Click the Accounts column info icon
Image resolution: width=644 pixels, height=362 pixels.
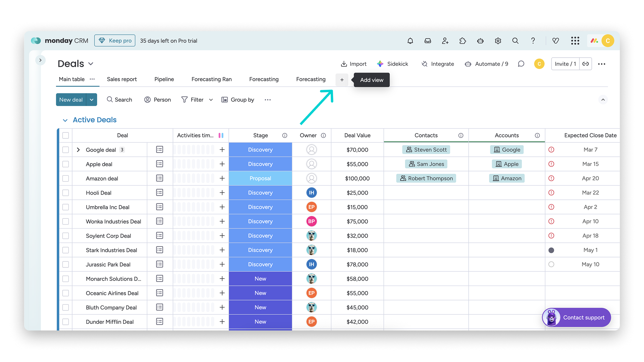pyautogui.click(x=537, y=135)
